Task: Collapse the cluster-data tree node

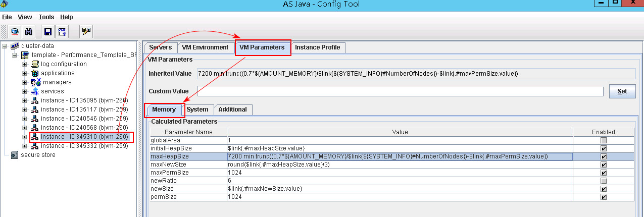Action: coord(5,46)
